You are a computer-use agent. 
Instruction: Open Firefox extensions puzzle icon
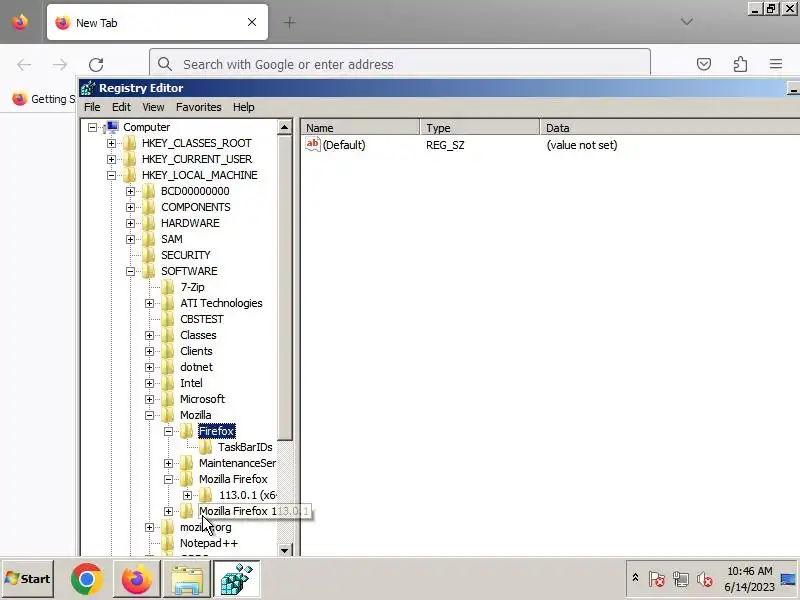pyautogui.click(x=740, y=64)
